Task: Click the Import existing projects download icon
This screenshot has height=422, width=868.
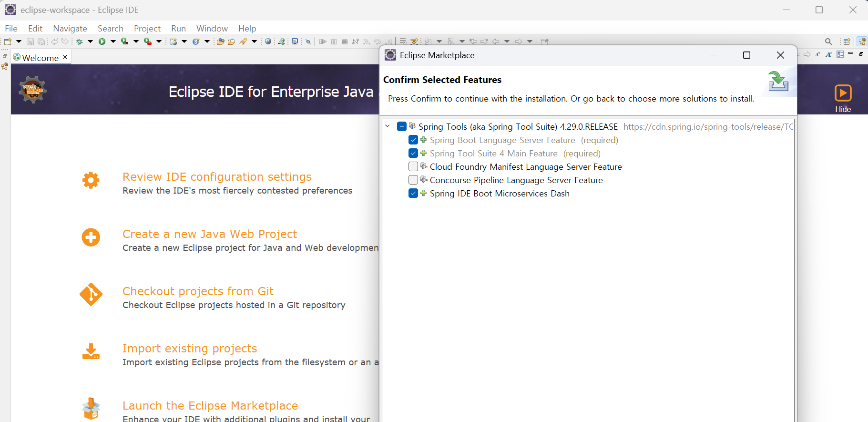Action: 91,351
